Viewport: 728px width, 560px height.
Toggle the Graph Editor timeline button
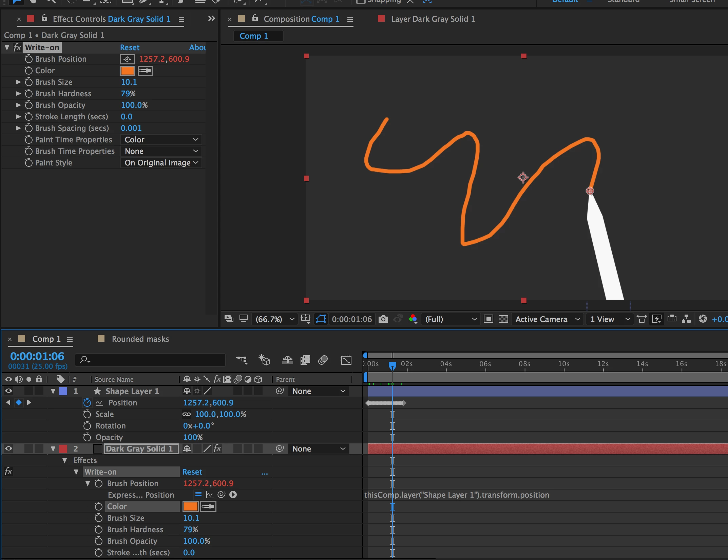point(346,360)
